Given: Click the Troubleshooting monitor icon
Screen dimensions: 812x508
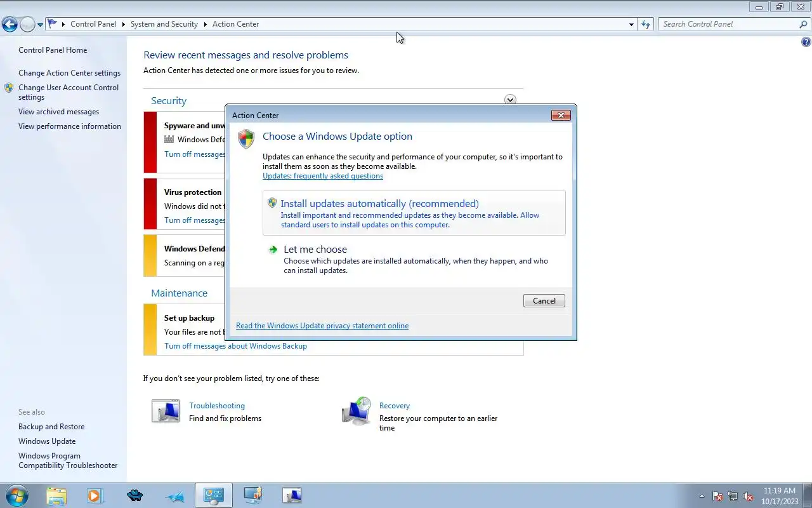Looking at the screenshot, I should [166, 411].
